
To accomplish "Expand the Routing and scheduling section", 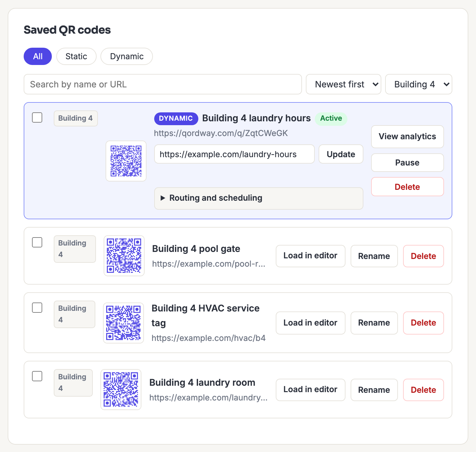I will [259, 198].
